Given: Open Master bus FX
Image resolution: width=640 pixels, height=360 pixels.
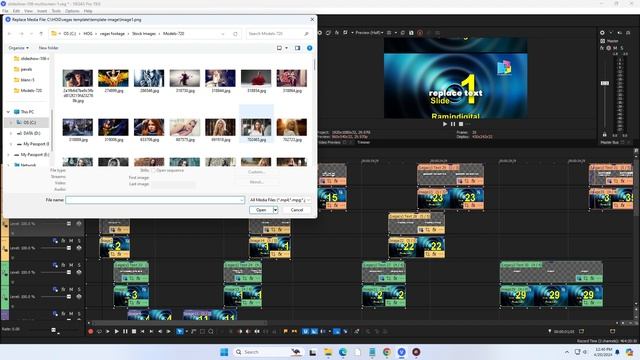Looking at the screenshot, I should [x=602, y=48].
